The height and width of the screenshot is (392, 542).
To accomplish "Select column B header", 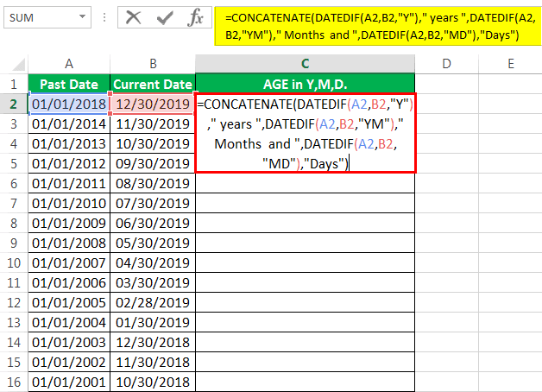I will tap(153, 63).
